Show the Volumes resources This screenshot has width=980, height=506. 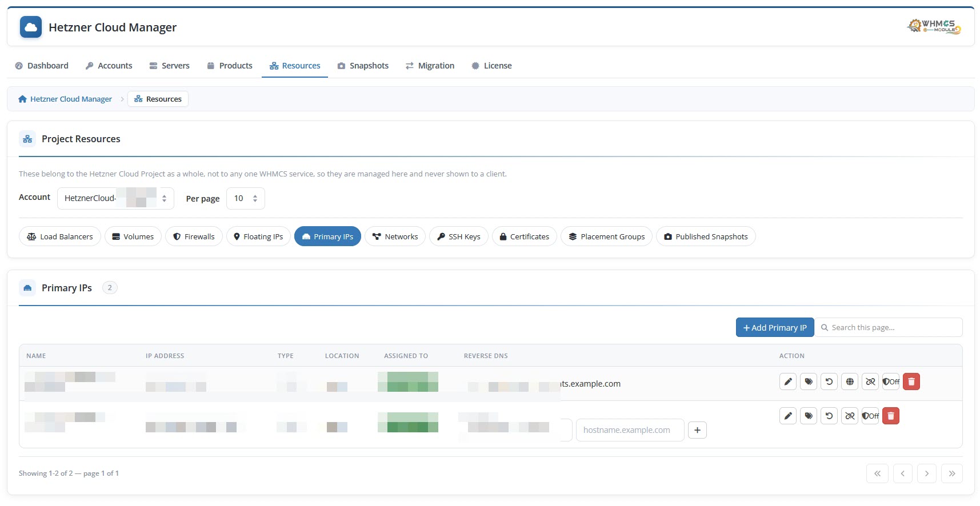[x=133, y=236]
